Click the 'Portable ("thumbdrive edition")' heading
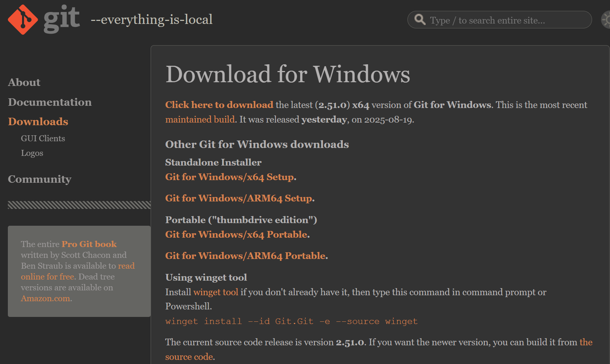Image resolution: width=610 pixels, height=364 pixels. click(x=241, y=220)
